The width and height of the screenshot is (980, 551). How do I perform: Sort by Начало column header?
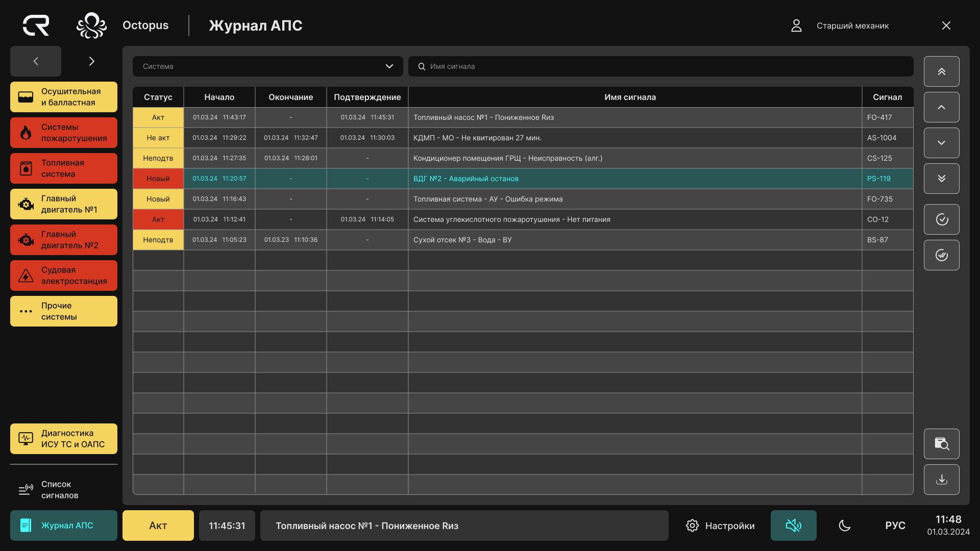219,97
